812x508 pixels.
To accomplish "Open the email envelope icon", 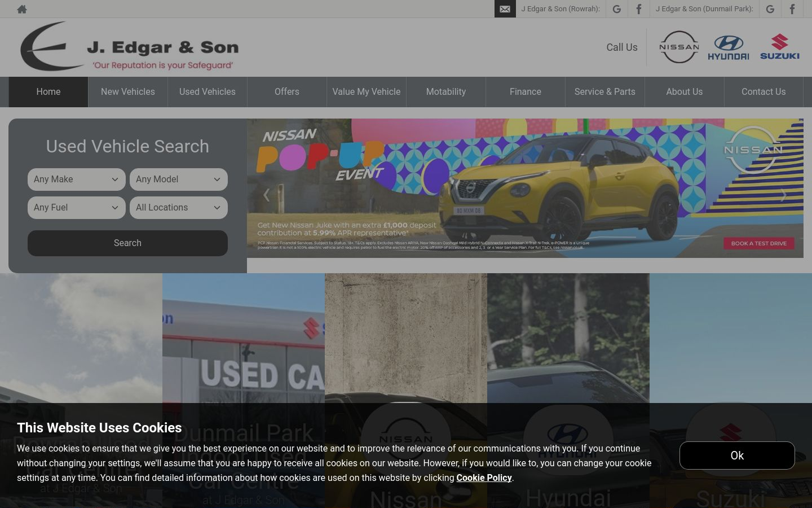I will click(x=505, y=9).
